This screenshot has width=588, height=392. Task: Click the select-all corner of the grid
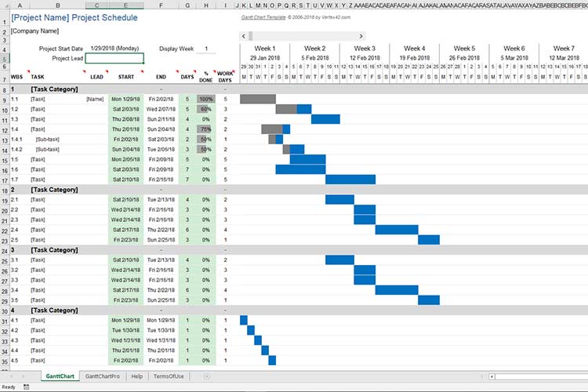5,5
